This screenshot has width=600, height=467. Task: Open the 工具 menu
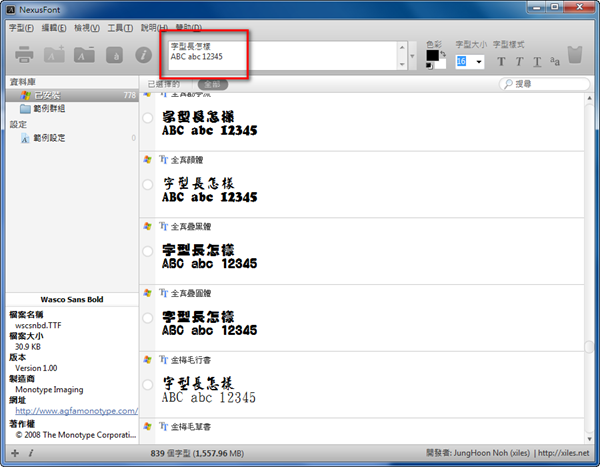click(120, 28)
